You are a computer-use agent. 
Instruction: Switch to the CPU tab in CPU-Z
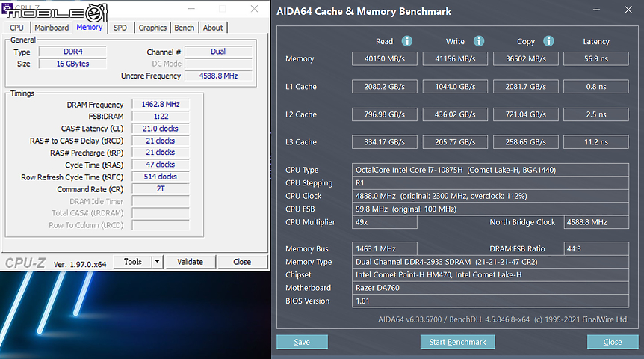pyautogui.click(x=16, y=28)
